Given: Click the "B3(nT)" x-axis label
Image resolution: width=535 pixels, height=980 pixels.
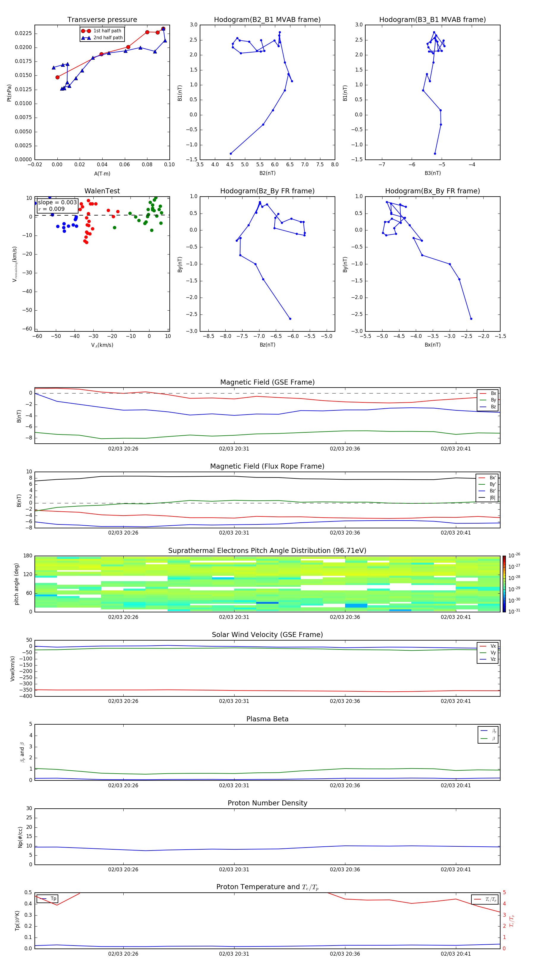Looking at the screenshot, I should (432, 173).
